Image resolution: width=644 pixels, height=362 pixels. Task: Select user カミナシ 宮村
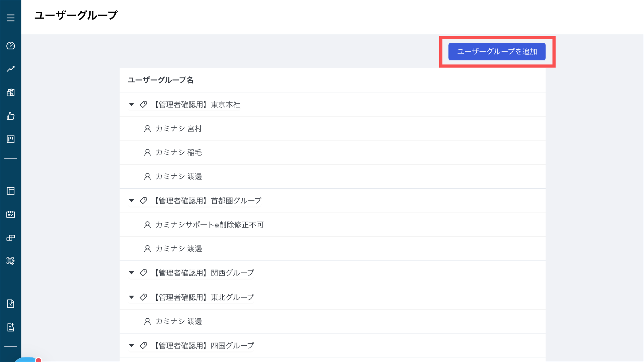[x=179, y=129]
